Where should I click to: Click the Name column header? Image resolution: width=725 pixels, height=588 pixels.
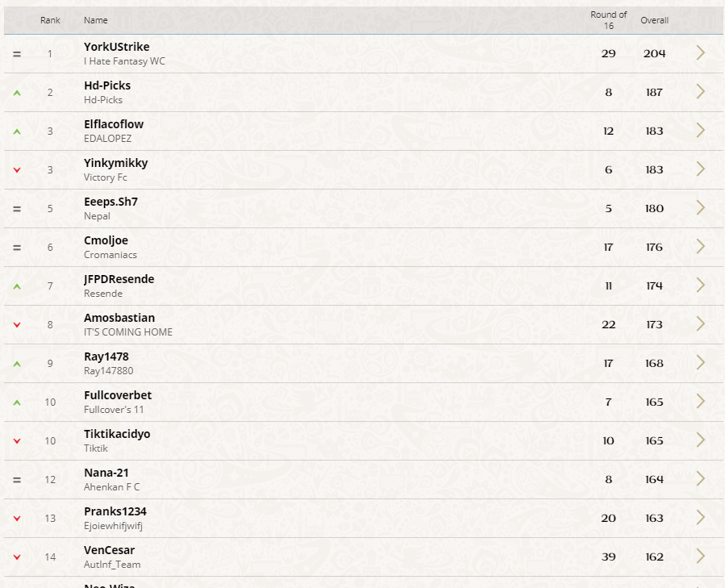click(x=96, y=20)
